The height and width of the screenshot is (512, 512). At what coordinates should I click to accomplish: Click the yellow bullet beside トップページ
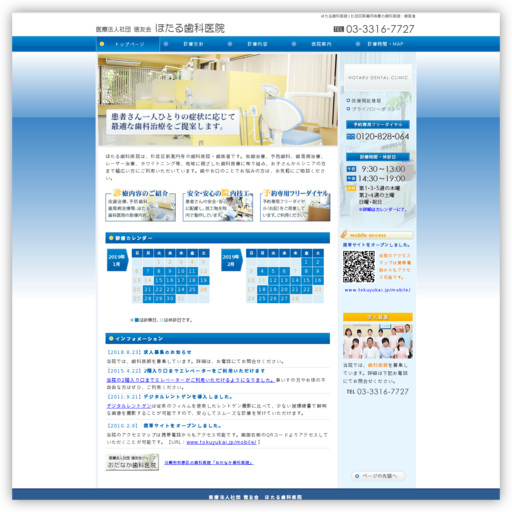point(102,44)
